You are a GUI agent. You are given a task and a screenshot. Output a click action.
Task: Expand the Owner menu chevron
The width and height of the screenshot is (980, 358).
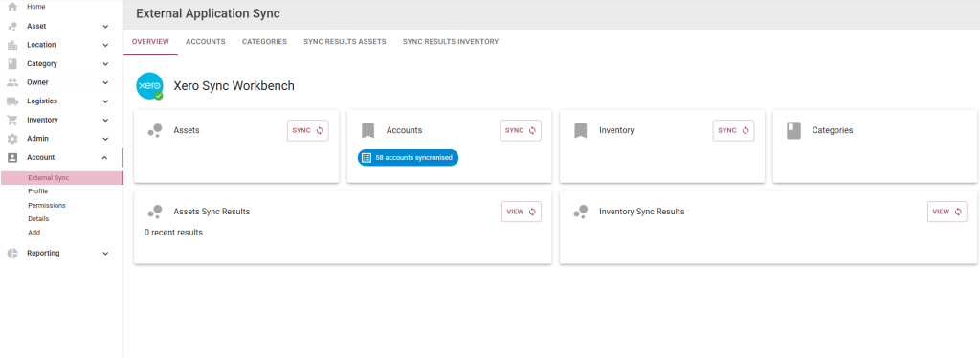(x=105, y=82)
